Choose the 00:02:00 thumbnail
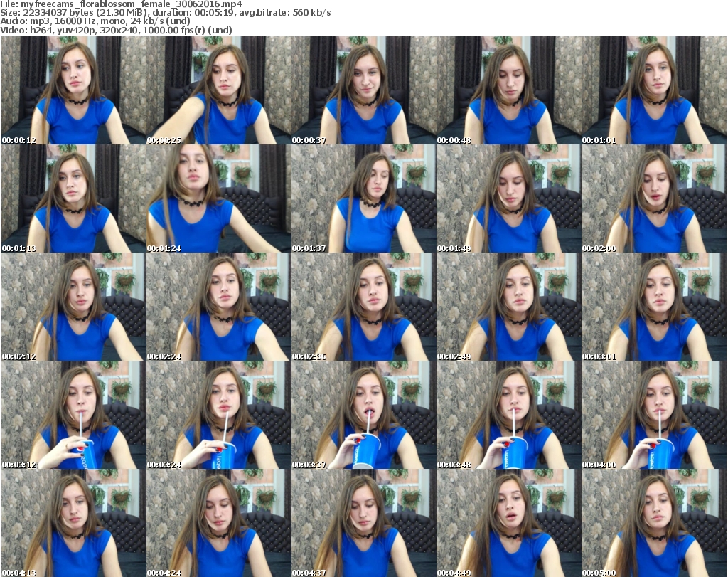Viewport: 728px width, 577px height. [653, 198]
